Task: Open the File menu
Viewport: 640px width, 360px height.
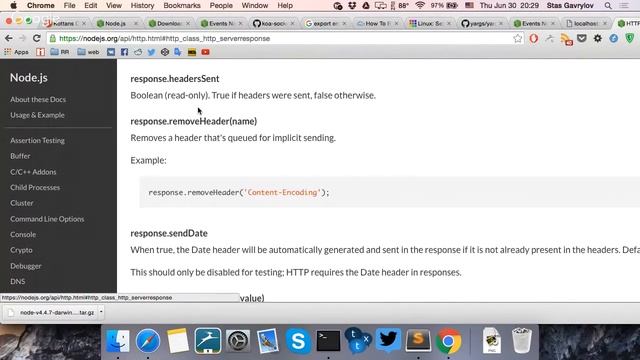Action: tap(69, 6)
